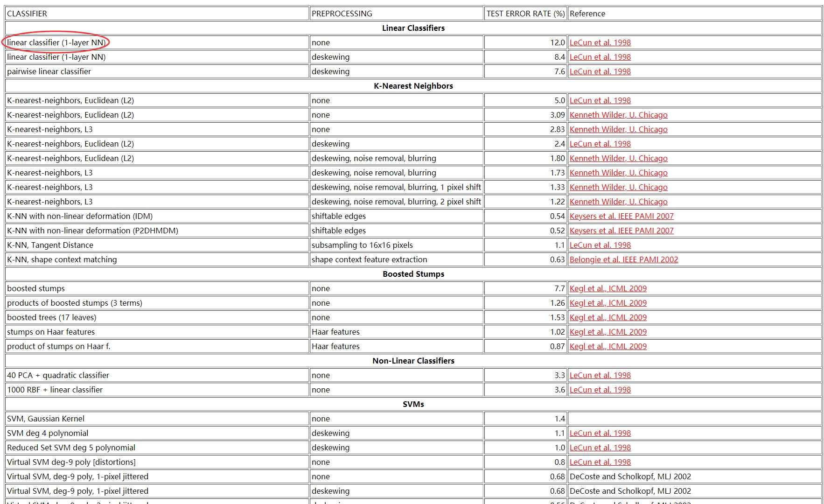Open LeCun link for Reduced Set SVM deg 5
The image size is (824, 504).
600,448
